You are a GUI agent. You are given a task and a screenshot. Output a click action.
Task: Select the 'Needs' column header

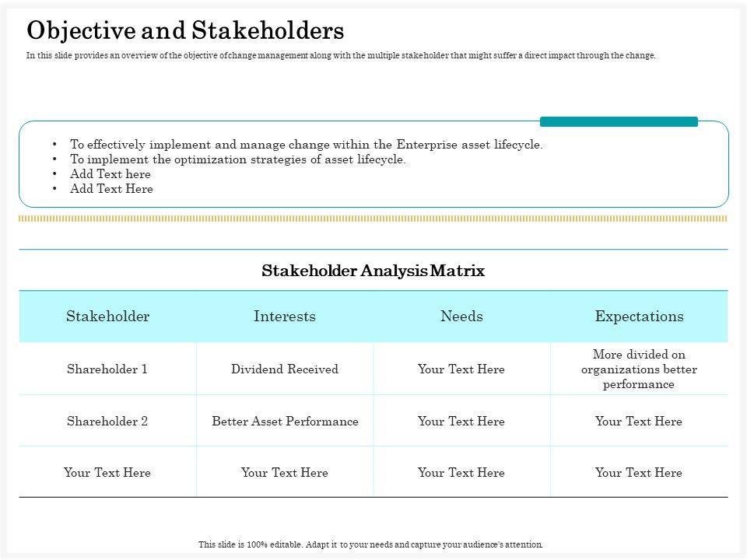(461, 317)
